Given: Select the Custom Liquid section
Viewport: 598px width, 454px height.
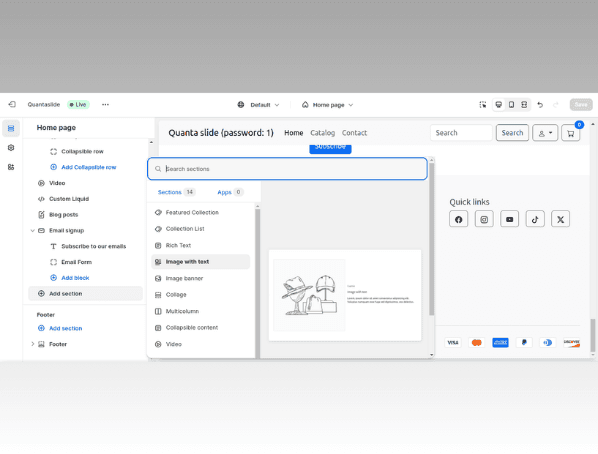Looking at the screenshot, I should (x=69, y=199).
